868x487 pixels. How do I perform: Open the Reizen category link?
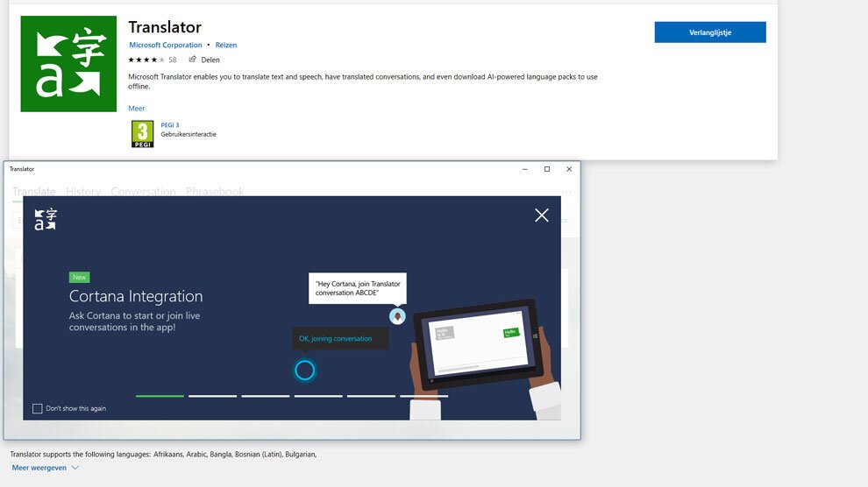point(226,45)
